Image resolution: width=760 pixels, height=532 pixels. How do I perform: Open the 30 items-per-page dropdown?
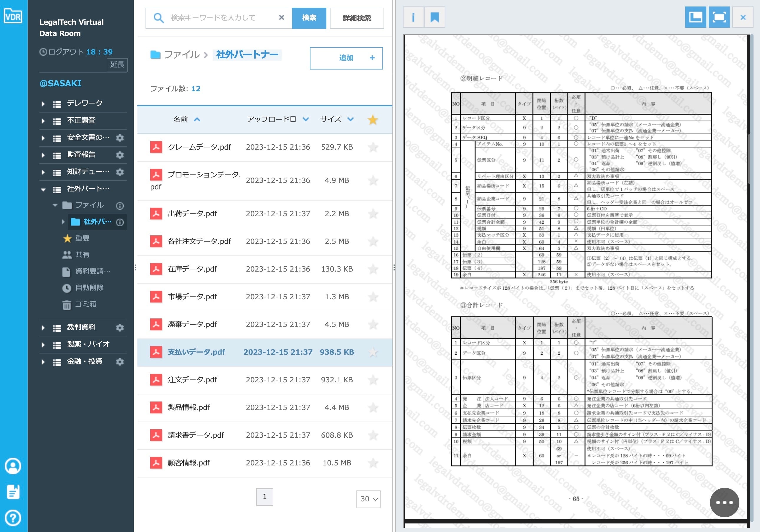coord(369,499)
